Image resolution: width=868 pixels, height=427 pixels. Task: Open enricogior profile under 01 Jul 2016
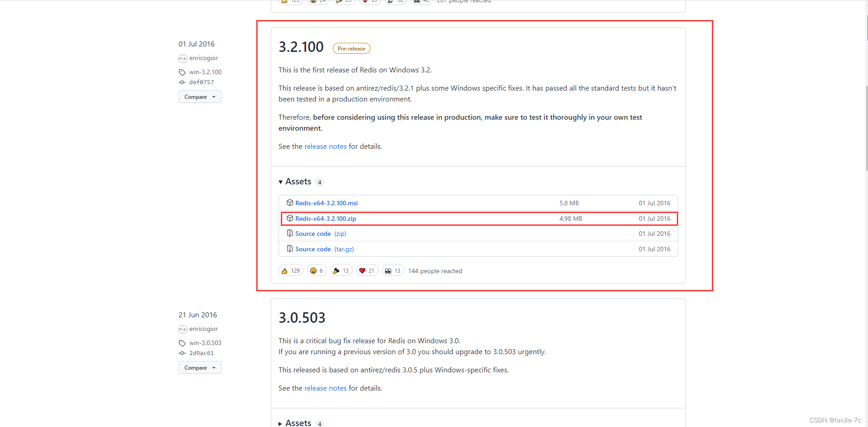tap(203, 58)
